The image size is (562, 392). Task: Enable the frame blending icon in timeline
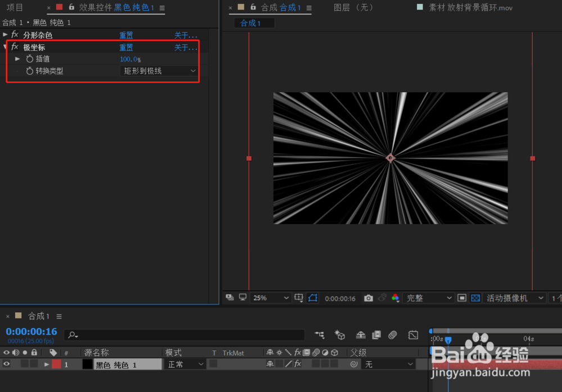coord(377,335)
